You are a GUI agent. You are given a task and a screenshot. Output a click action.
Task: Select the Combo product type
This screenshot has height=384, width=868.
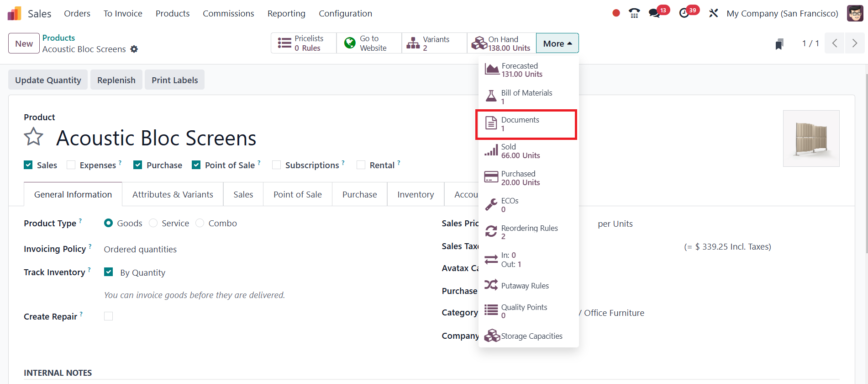[x=200, y=223]
